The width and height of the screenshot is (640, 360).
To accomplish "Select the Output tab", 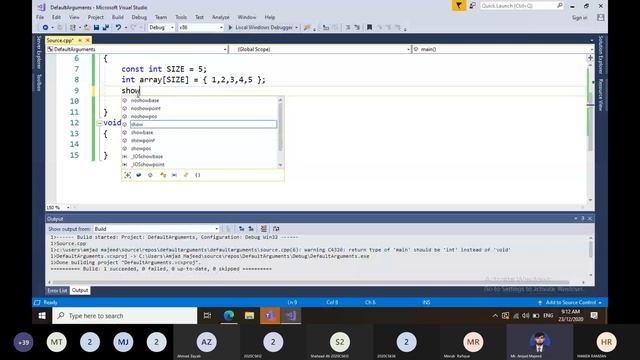I will click(80, 290).
